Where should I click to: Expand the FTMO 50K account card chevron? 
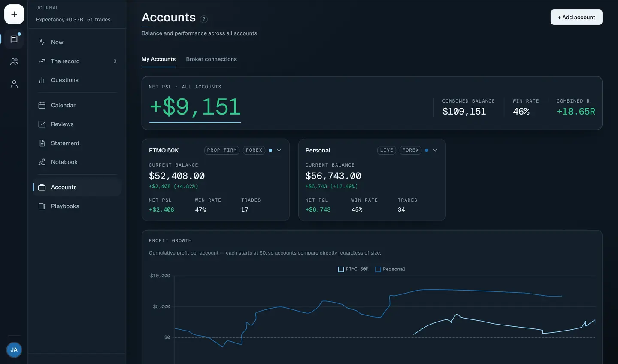[x=279, y=150]
